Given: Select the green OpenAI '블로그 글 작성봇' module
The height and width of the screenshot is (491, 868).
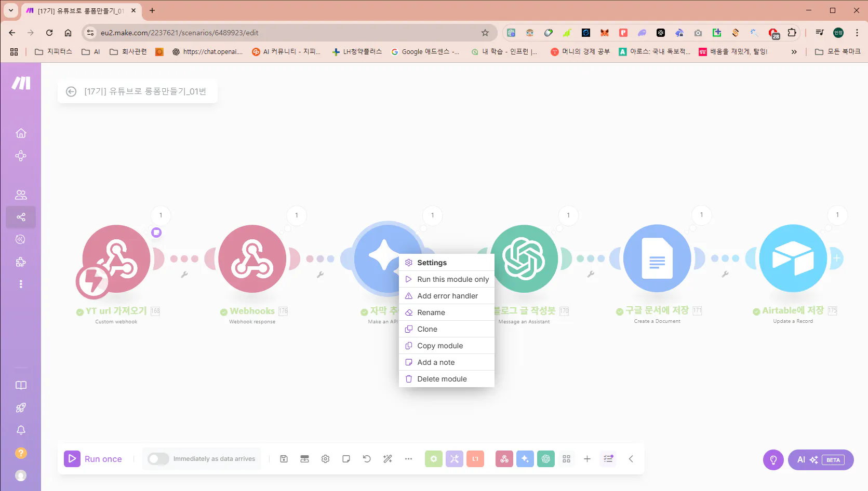Looking at the screenshot, I should 524,258.
